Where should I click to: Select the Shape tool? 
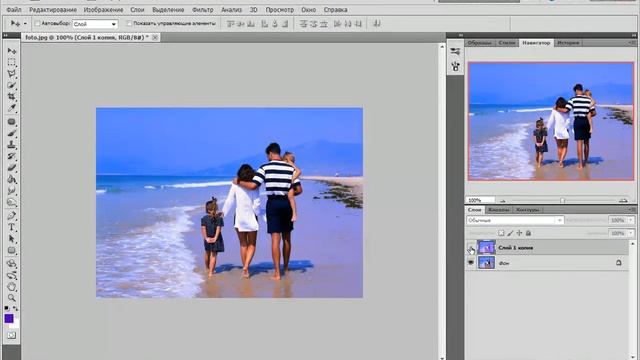pyautogui.click(x=11, y=250)
